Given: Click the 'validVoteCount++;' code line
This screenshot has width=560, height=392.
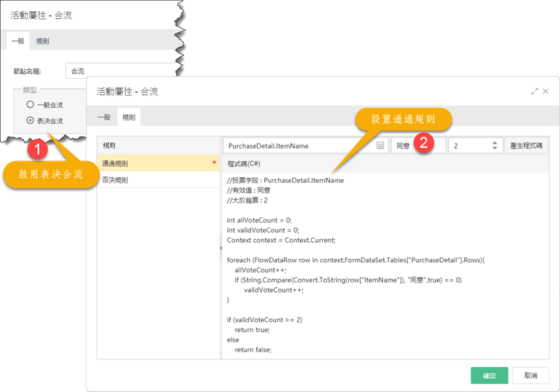Looking at the screenshot, I should pos(273,289).
